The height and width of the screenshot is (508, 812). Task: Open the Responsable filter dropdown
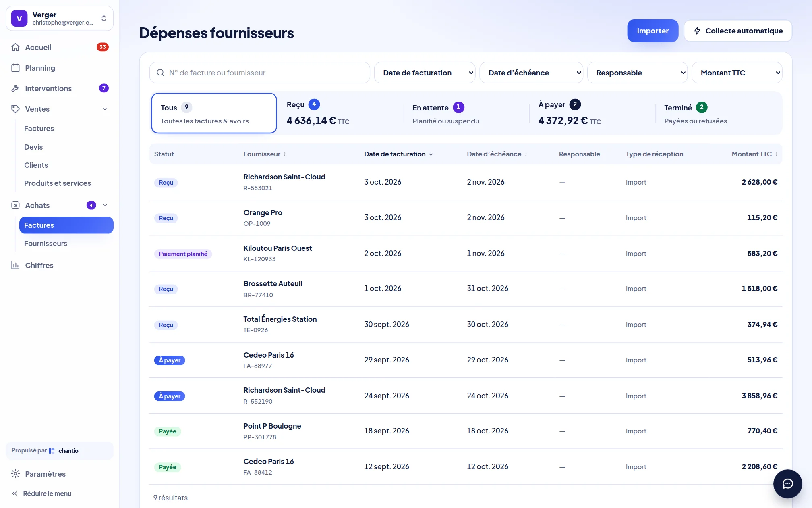pyautogui.click(x=637, y=73)
